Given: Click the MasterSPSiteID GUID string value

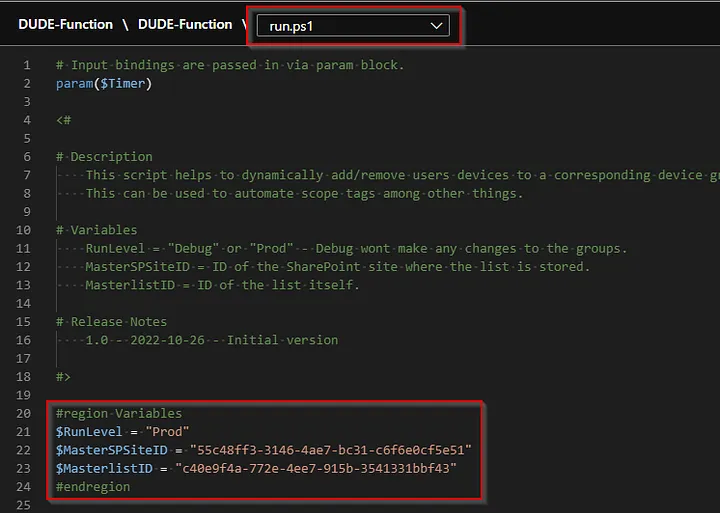Looking at the screenshot, I should (330, 450).
